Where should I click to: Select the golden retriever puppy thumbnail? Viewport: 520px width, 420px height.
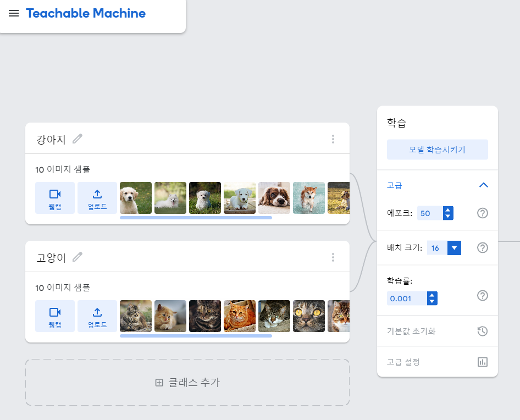tap(136, 198)
